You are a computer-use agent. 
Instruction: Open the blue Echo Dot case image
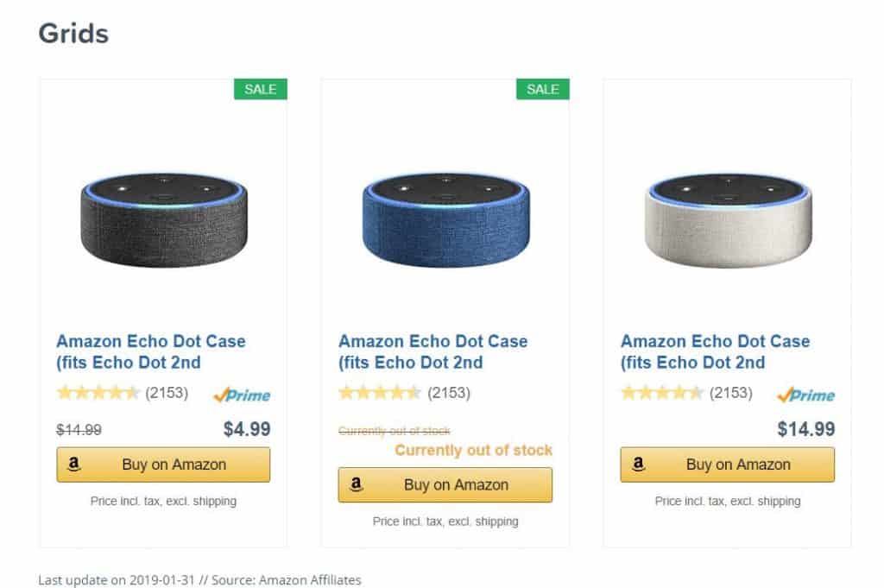pyautogui.click(x=445, y=220)
